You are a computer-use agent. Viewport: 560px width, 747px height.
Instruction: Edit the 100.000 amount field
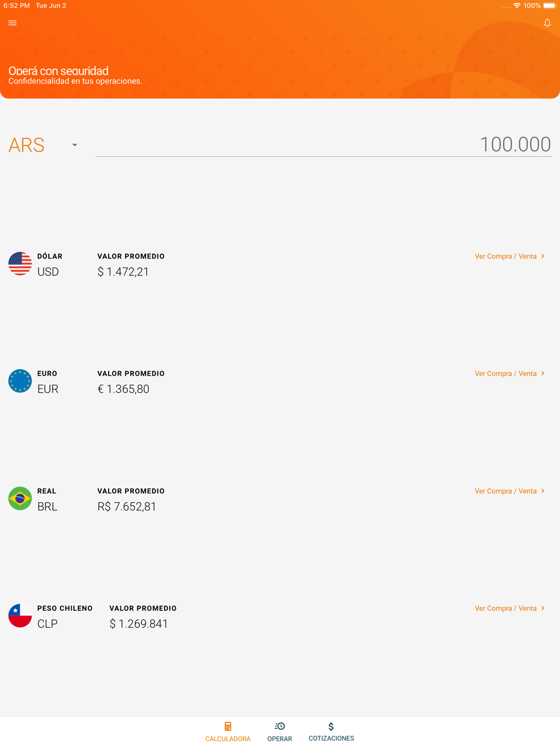[x=323, y=144]
